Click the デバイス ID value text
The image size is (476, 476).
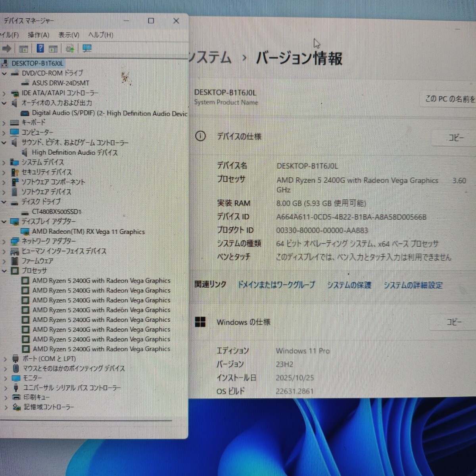(351, 217)
